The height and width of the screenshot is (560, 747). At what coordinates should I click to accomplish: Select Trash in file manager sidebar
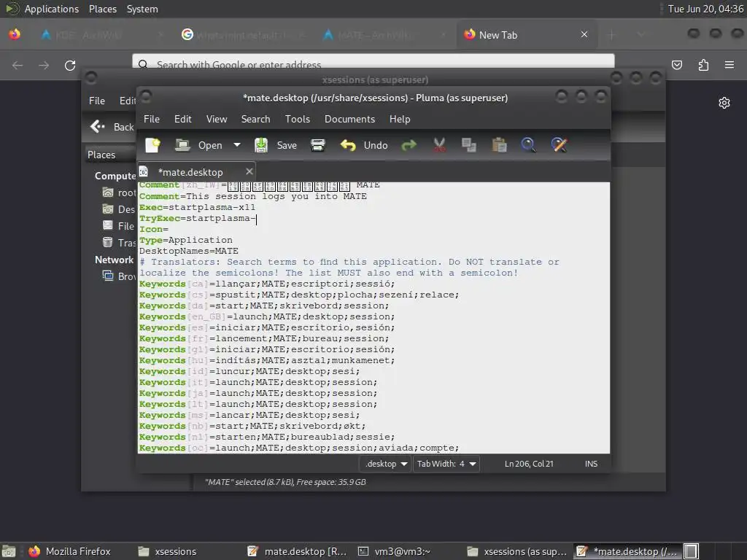pyautogui.click(x=119, y=243)
